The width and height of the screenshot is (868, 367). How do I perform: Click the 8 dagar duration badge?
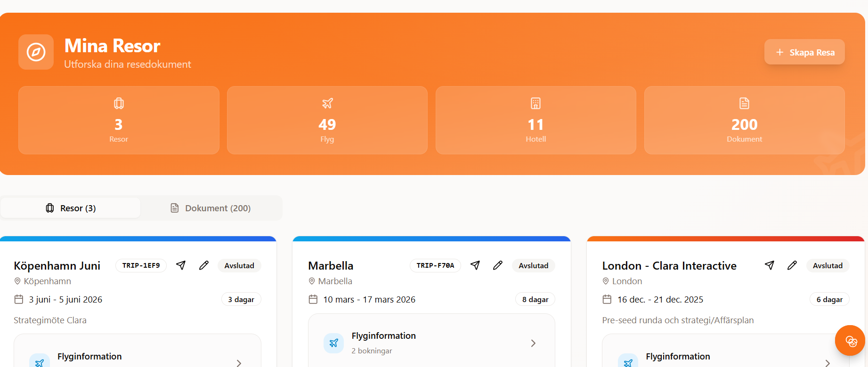[535, 299]
